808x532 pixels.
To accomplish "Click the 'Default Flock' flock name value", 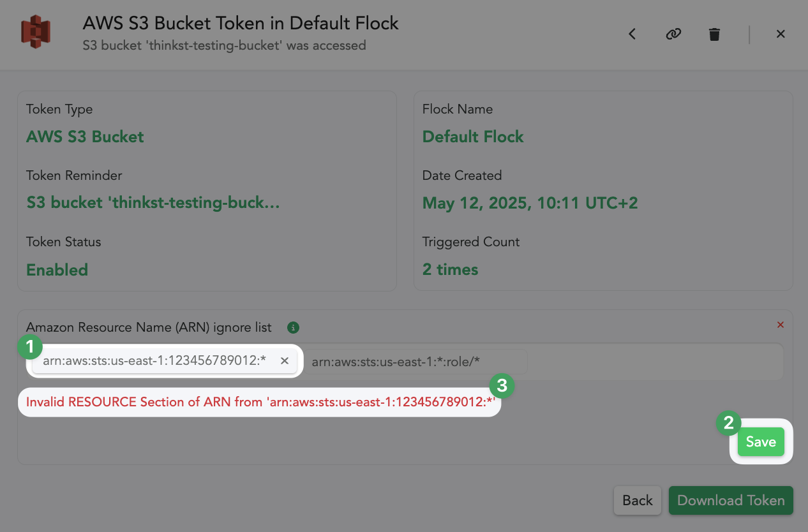I will pyautogui.click(x=473, y=137).
